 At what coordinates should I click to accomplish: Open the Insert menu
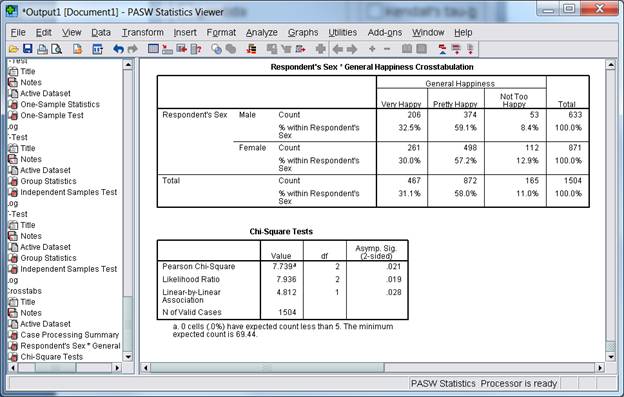[185, 33]
